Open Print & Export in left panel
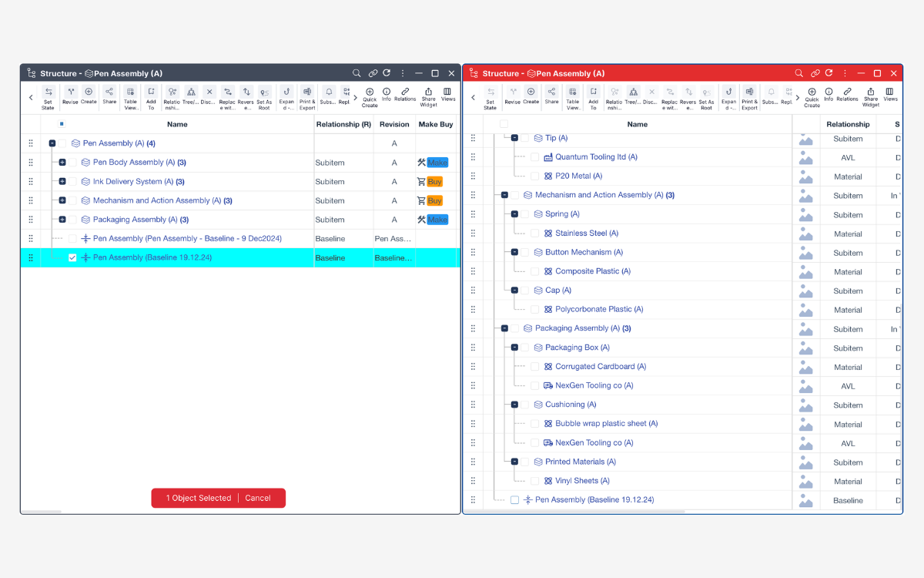 [x=307, y=96]
